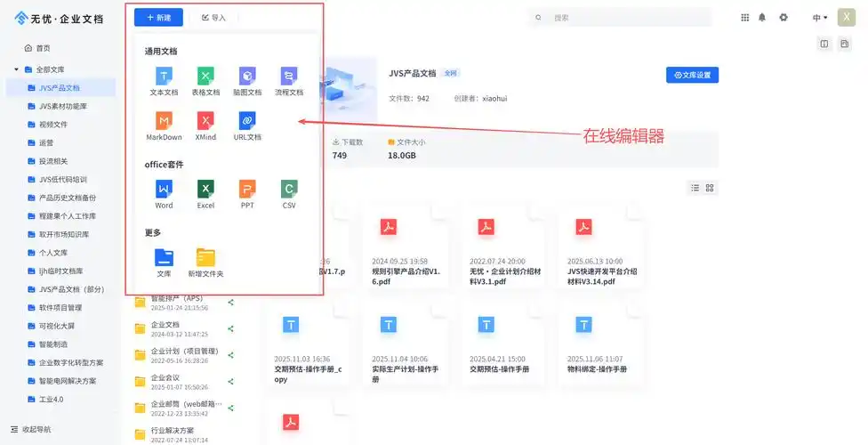Open 规则引擎产品介绍V1.6.pdf file
868x445 pixels.
pyautogui.click(x=406, y=248)
